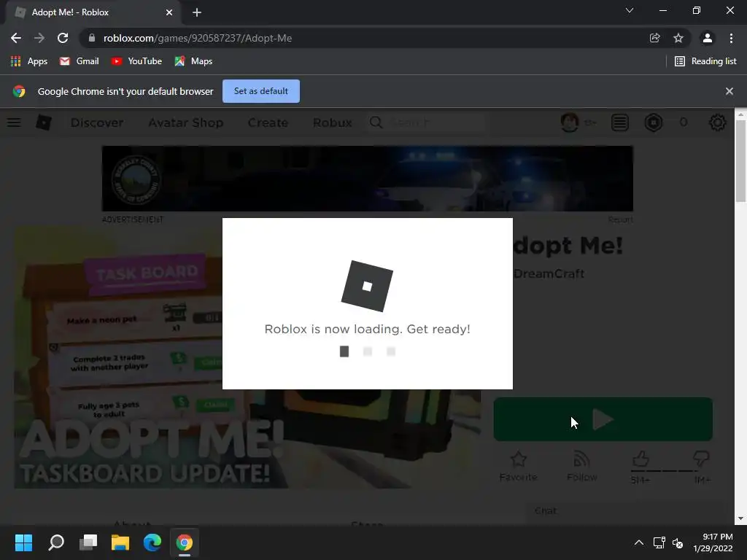
Task: Open the Chrome profile icon
Action: click(x=708, y=38)
